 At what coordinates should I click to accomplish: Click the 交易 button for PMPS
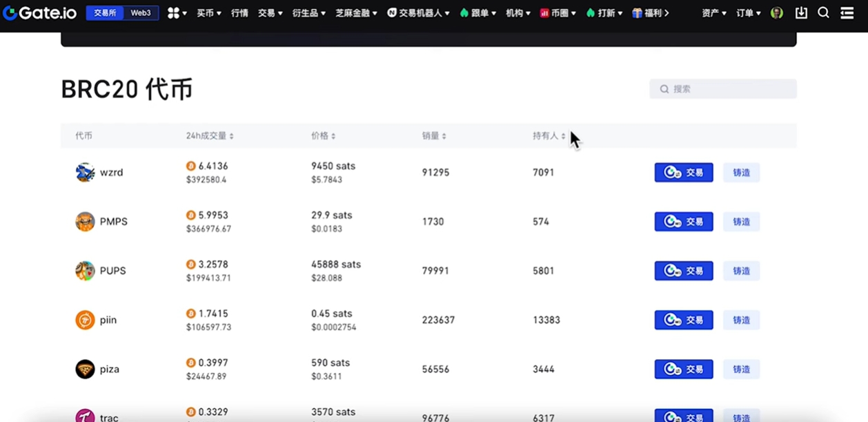(683, 222)
